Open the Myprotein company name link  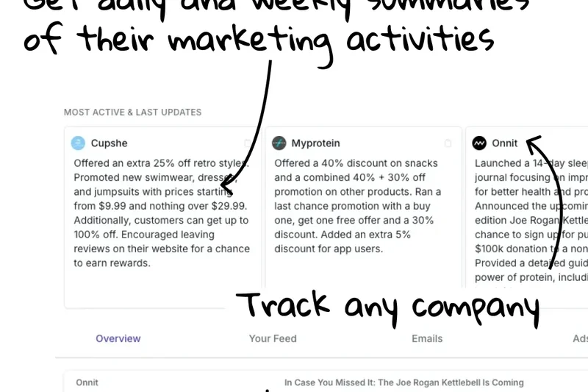pos(315,143)
